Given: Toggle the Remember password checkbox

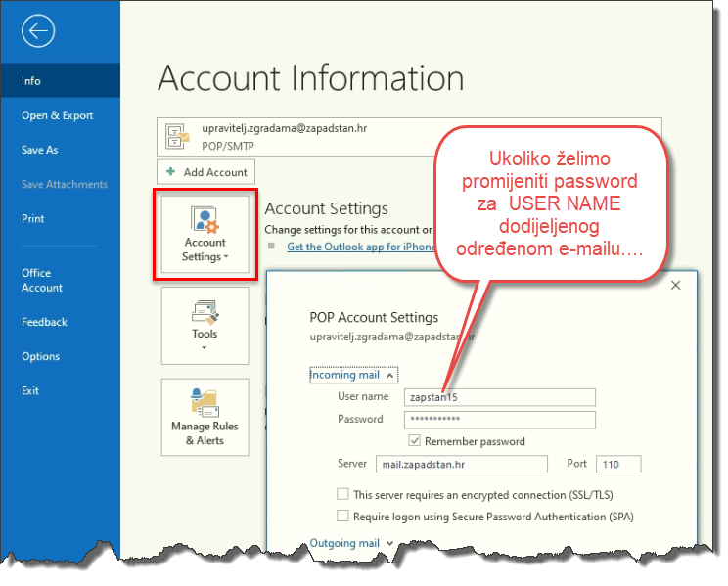Looking at the screenshot, I should pos(414,441).
